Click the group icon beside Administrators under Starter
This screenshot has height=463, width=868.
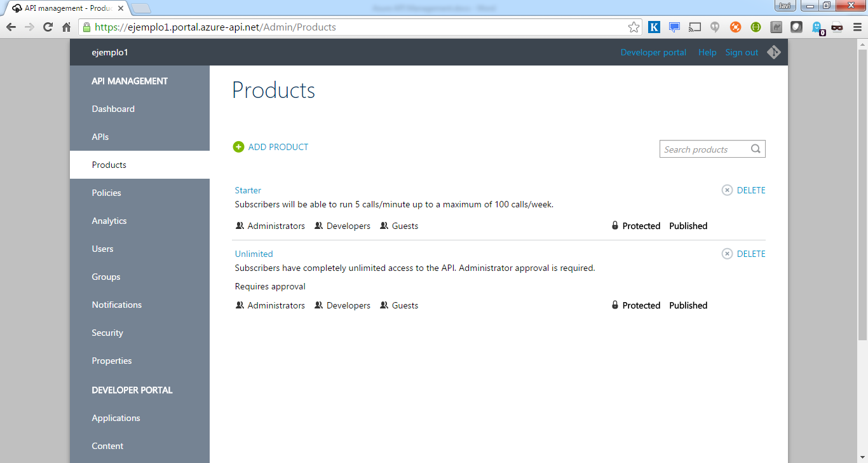point(240,225)
